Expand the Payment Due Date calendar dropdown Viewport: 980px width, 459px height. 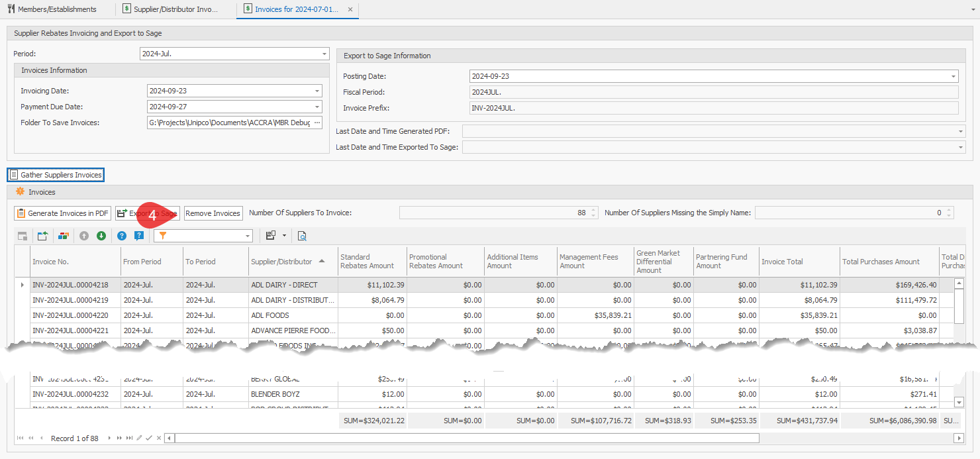[x=318, y=107]
